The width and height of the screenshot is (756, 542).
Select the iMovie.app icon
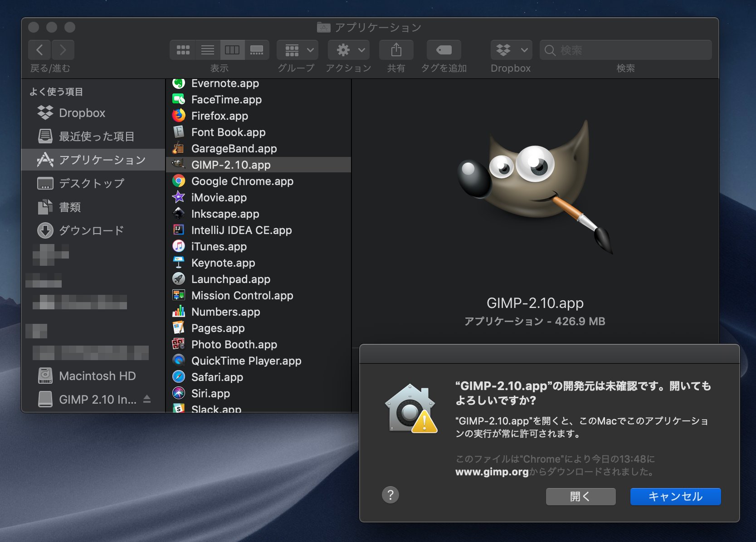tap(179, 197)
